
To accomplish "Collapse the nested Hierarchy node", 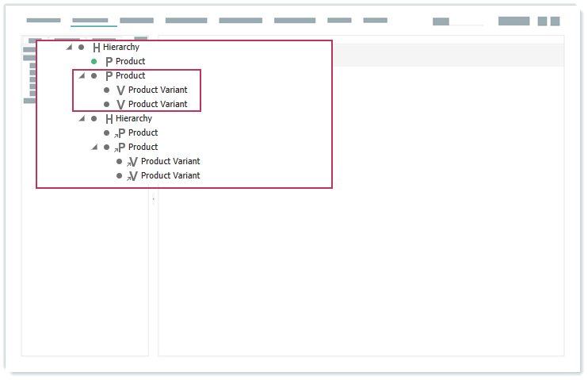I will [x=82, y=118].
